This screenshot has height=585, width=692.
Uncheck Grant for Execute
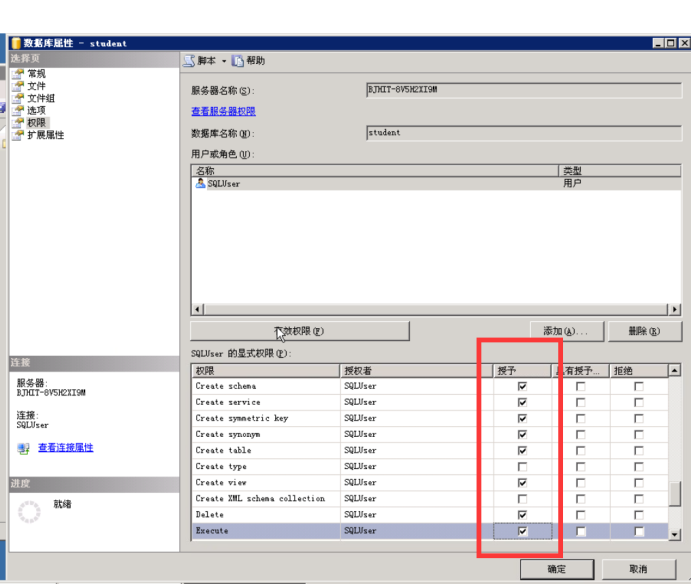click(522, 531)
